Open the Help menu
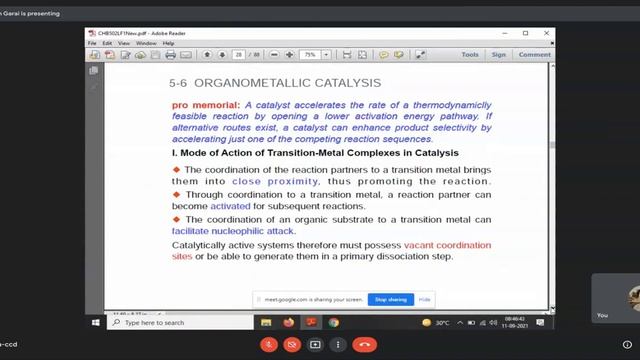 169,43
